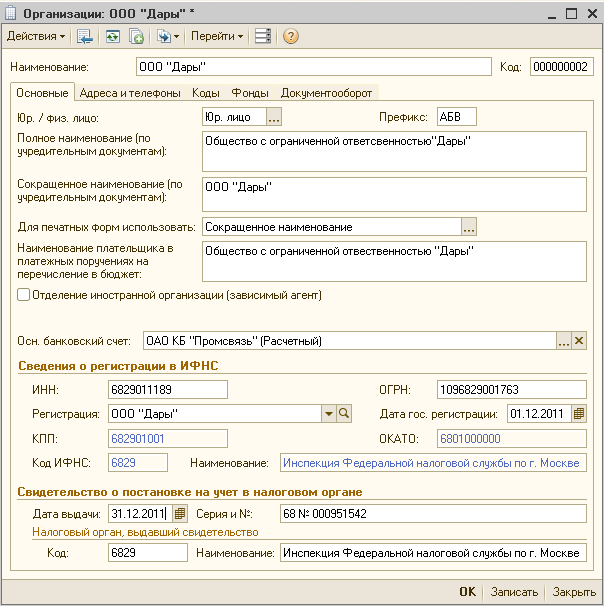
Task: Open ellipsis button for print forms name
Action: (x=469, y=226)
